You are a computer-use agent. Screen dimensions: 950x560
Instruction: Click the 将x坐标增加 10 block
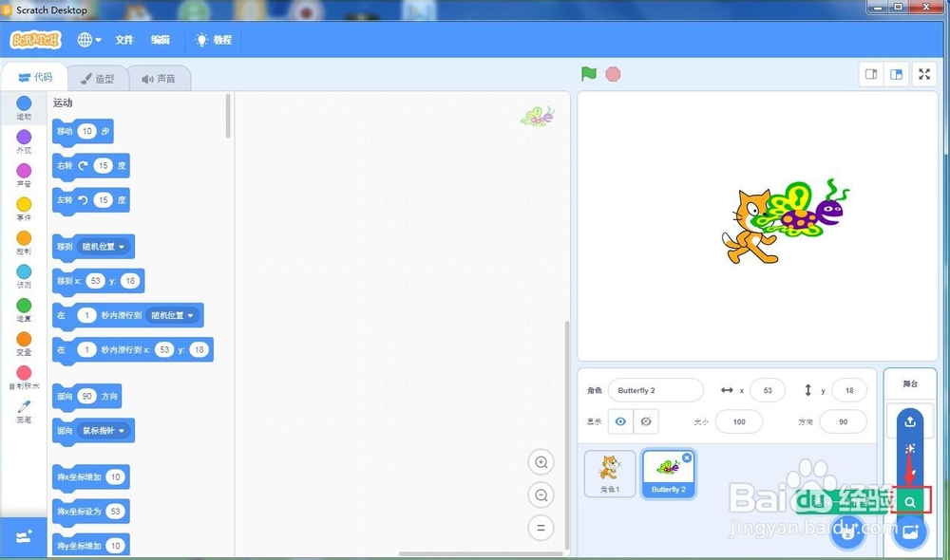click(x=91, y=477)
